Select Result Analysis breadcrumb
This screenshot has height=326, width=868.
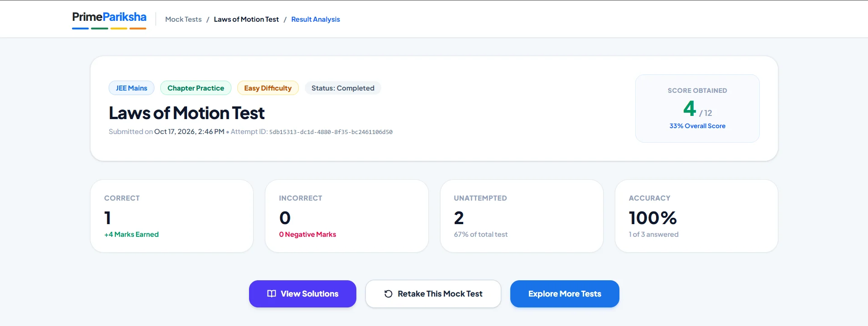click(x=316, y=19)
